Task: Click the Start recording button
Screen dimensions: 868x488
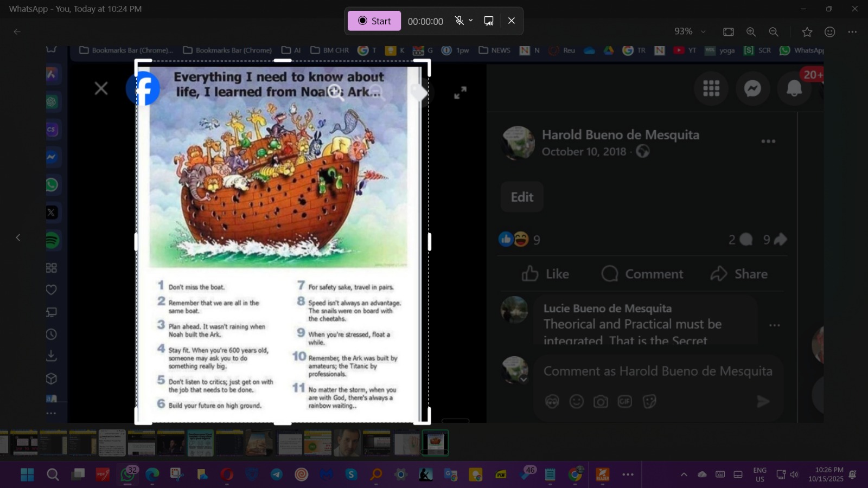Action: pyautogui.click(x=374, y=21)
